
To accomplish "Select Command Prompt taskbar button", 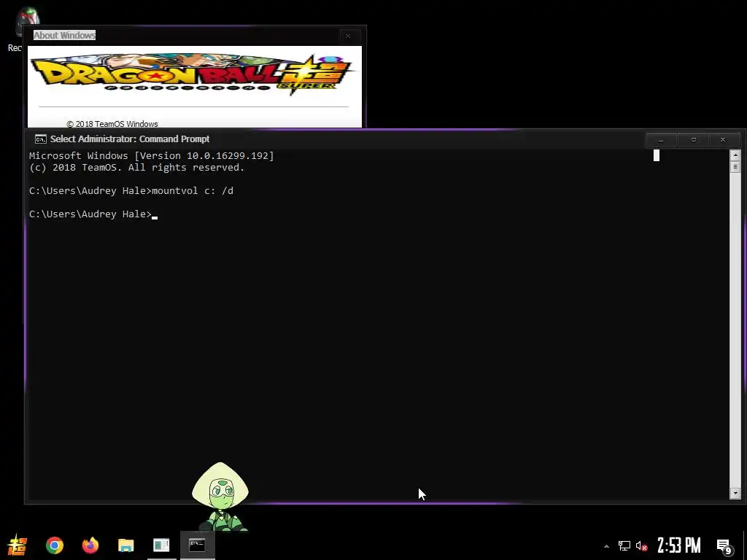I will [x=197, y=545].
